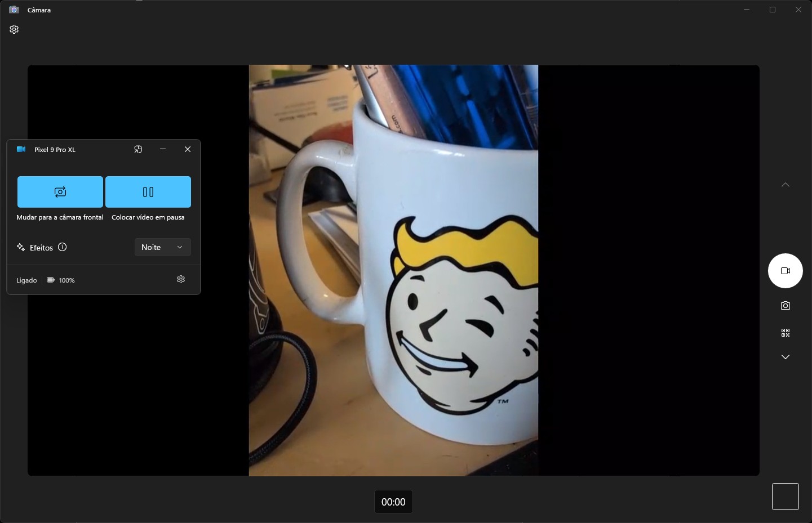Click the 00:00 recording timer
This screenshot has width=812, height=523.
(x=393, y=502)
